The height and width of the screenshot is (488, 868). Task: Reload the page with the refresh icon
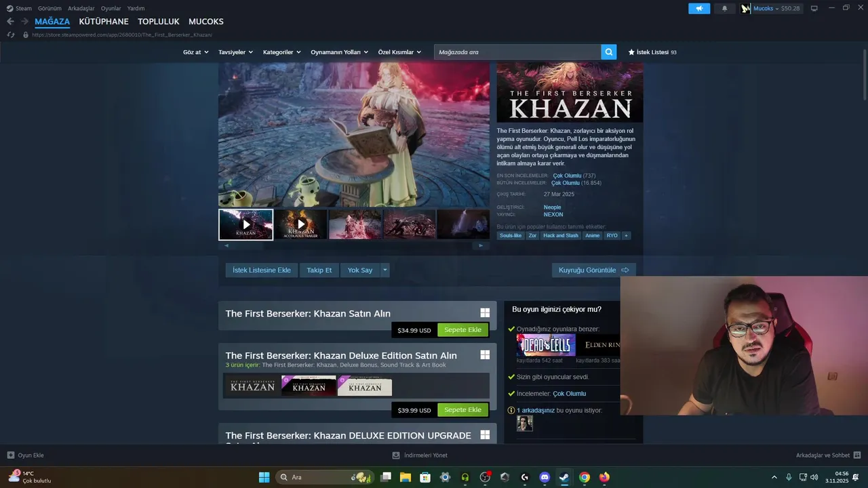click(x=11, y=35)
